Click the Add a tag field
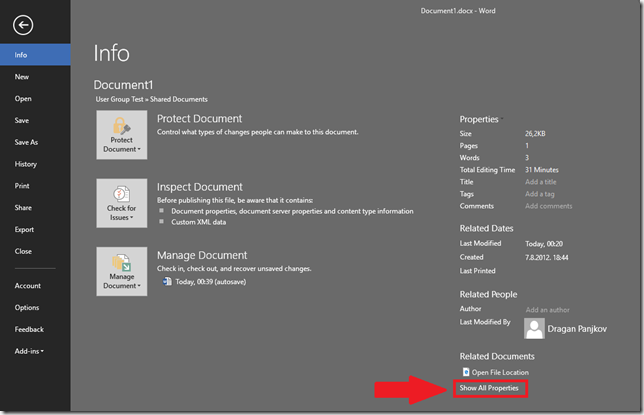This screenshot has height=415, width=644. pos(540,194)
